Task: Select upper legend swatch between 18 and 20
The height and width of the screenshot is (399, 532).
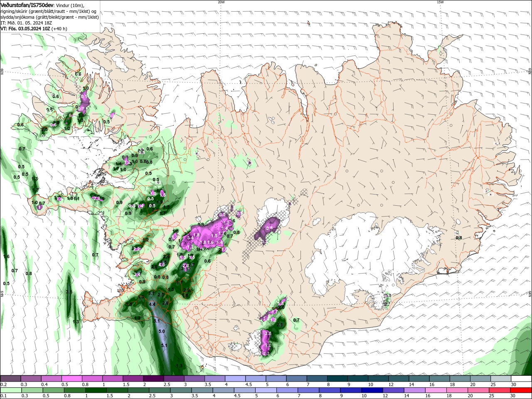Action: [x=460, y=379]
